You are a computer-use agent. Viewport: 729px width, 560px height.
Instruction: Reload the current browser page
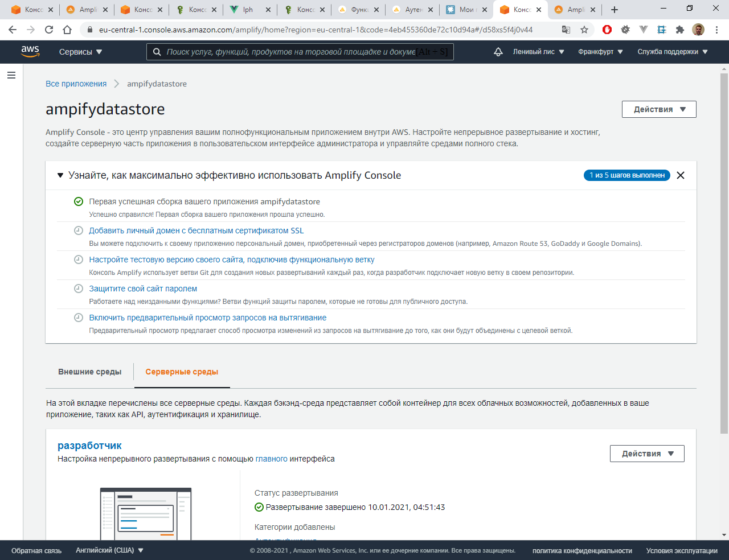(x=49, y=30)
